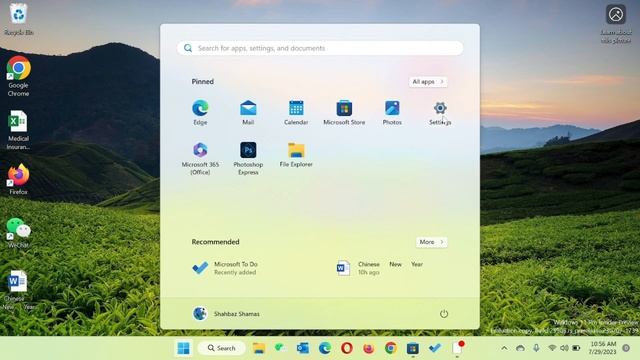
Task: Open Microsoft To Do on the taskbar
Action: click(435, 348)
